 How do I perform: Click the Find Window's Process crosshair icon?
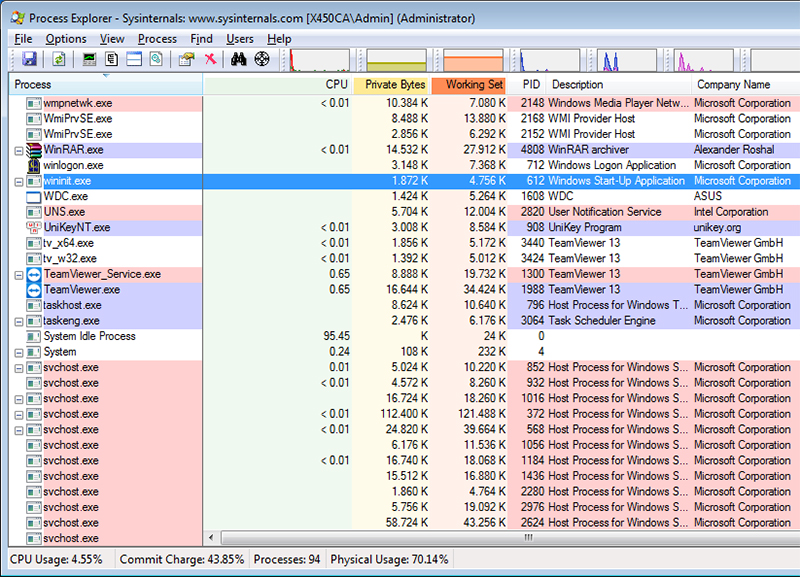tap(261, 59)
